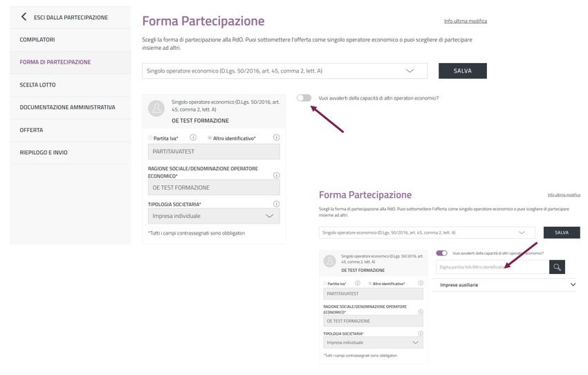Disable the purple switched-on 'Vuoi avvalerti' toggle
This screenshot has width=588, height=375.
pos(442,253)
